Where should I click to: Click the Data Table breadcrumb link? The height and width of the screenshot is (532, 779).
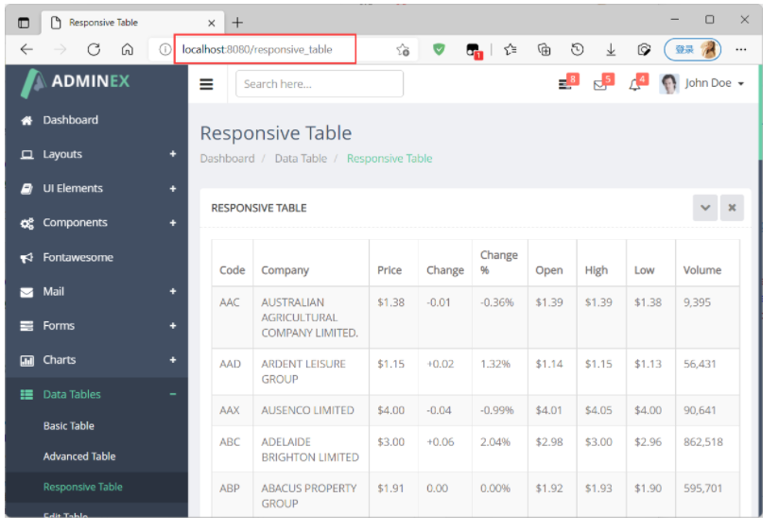pyautogui.click(x=301, y=159)
